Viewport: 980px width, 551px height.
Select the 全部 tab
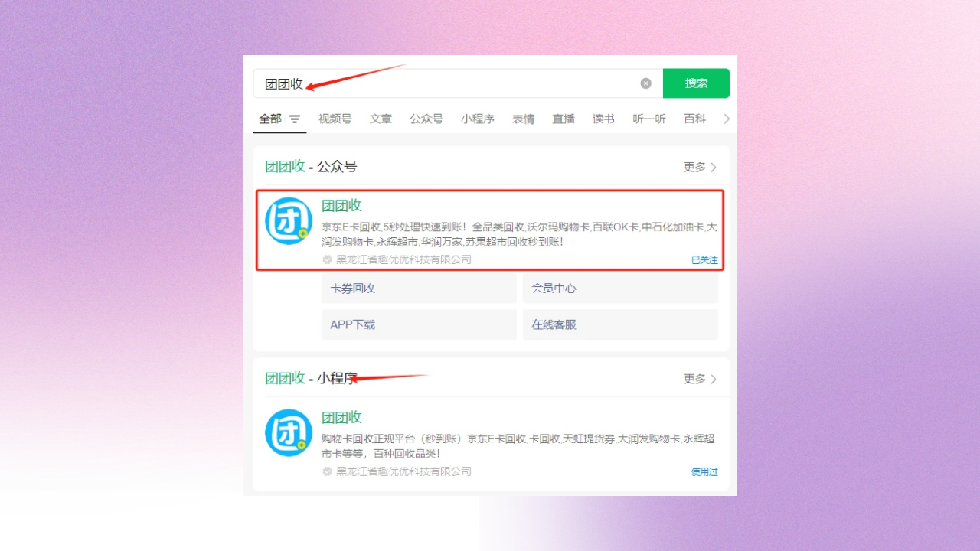click(x=270, y=119)
